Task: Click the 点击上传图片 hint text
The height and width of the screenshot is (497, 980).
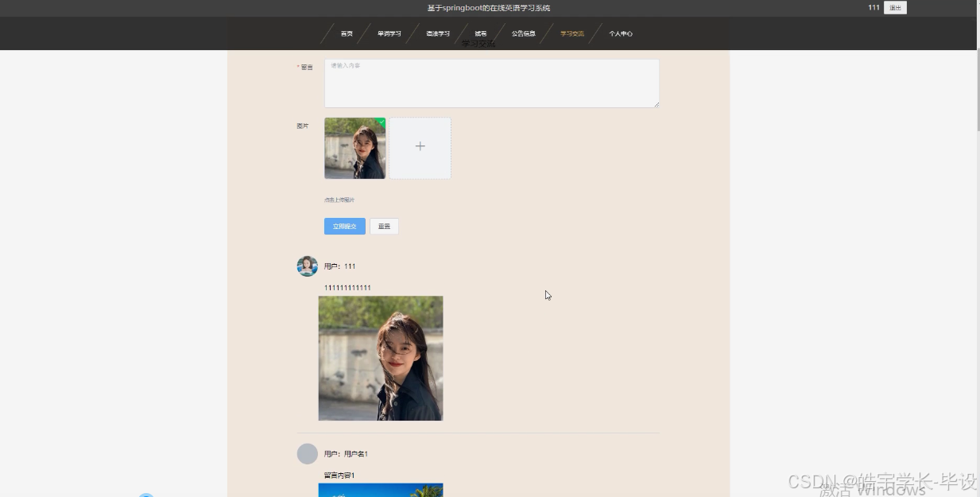Action: (339, 200)
